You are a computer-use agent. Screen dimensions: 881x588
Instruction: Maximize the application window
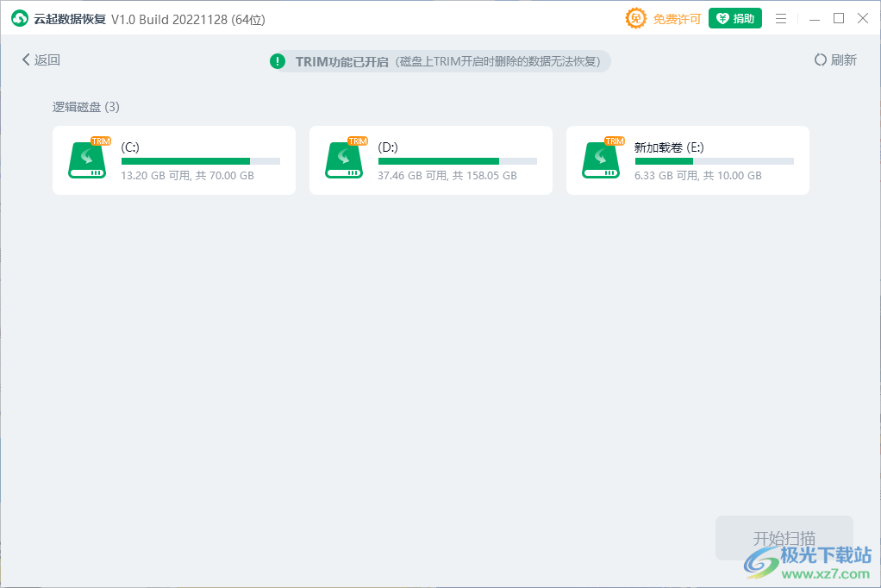click(x=839, y=18)
